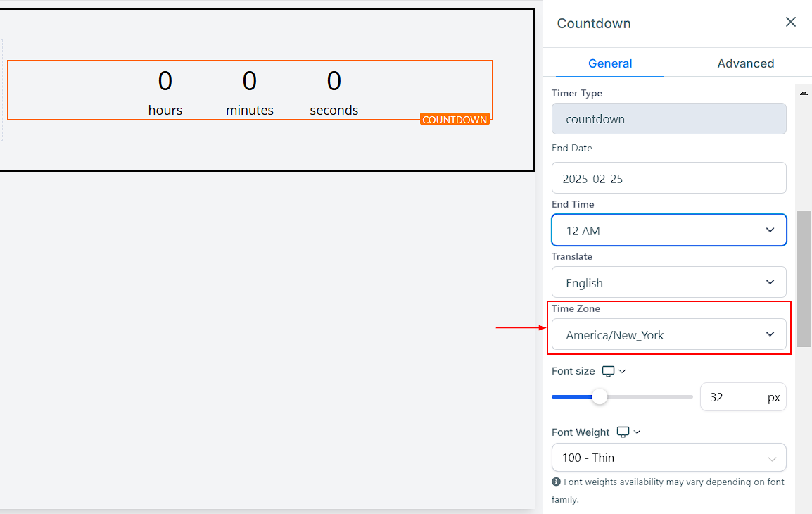This screenshot has width=812, height=514.
Task: Select the orange COUNTDOWN widget label
Action: pos(455,120)
